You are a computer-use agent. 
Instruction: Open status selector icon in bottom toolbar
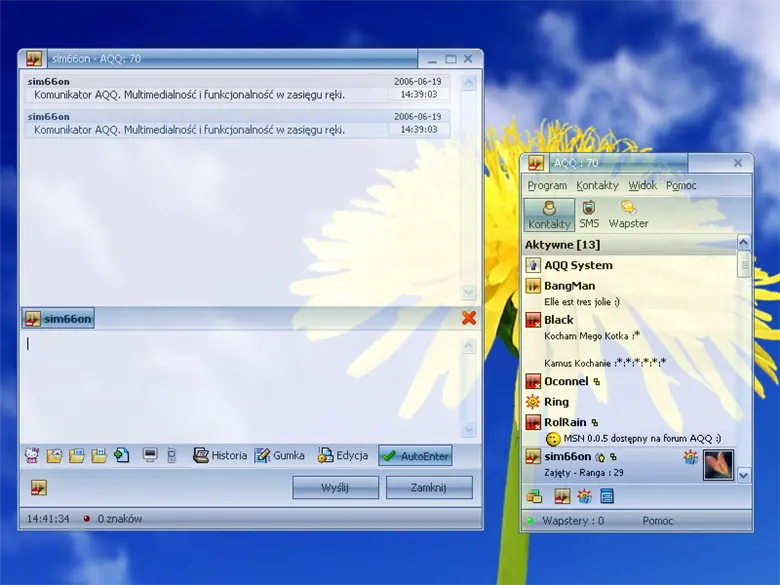point(562,496)
